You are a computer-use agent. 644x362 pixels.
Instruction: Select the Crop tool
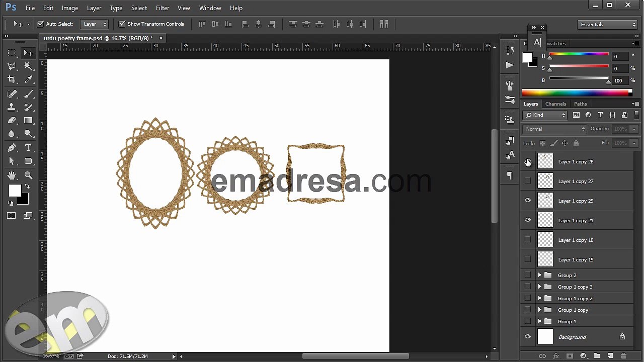pos(12,79)
